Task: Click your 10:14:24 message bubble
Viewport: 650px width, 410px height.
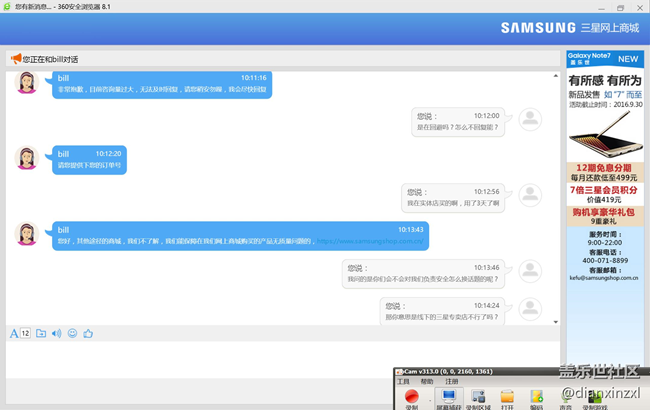Action: [442, 311]
